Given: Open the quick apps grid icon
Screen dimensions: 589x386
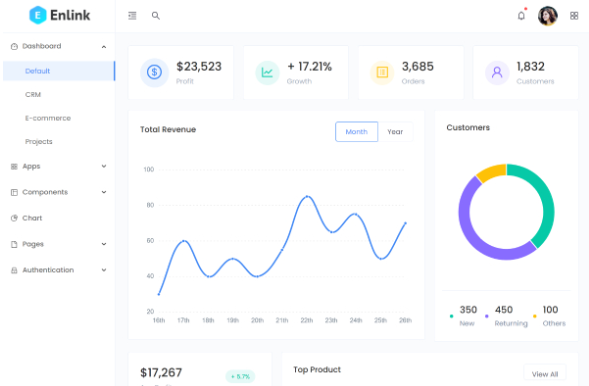Looking at the screenshot, I should click(574, 16).
